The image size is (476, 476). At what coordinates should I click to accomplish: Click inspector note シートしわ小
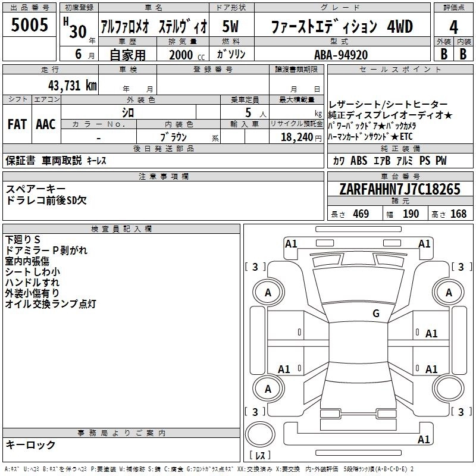click(33, 272)
